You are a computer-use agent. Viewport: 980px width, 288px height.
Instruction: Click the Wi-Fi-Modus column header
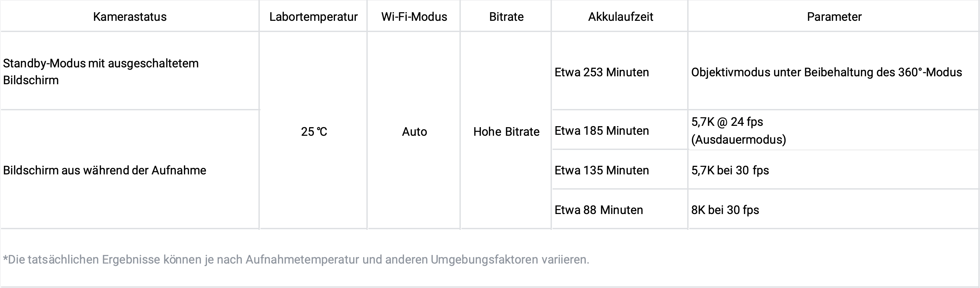[414, 17]
